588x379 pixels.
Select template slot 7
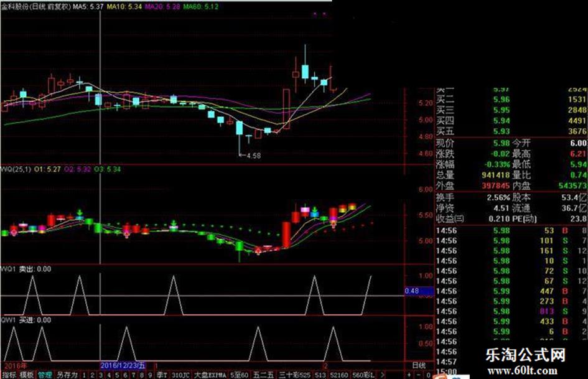click(x=134, y=375)
